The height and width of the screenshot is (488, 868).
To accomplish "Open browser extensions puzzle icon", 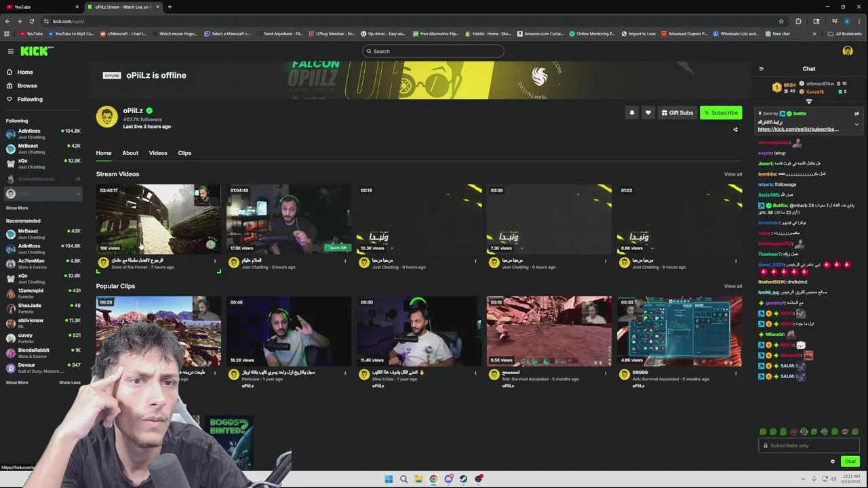I will [798, 21].
